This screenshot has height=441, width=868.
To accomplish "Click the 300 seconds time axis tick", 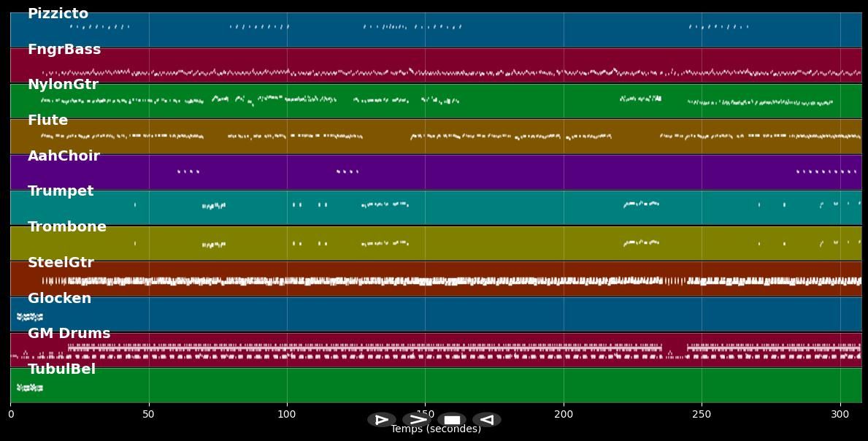I will click(x=840, y=415).
